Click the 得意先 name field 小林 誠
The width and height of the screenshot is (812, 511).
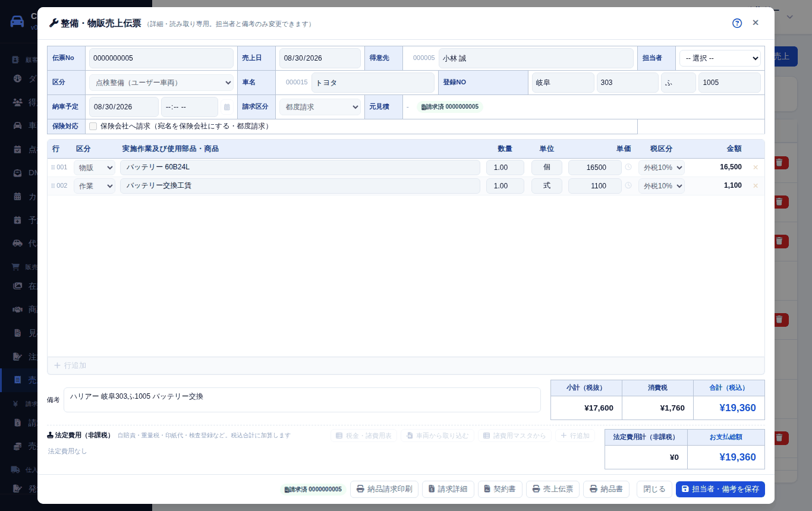(x=536, y=58)
